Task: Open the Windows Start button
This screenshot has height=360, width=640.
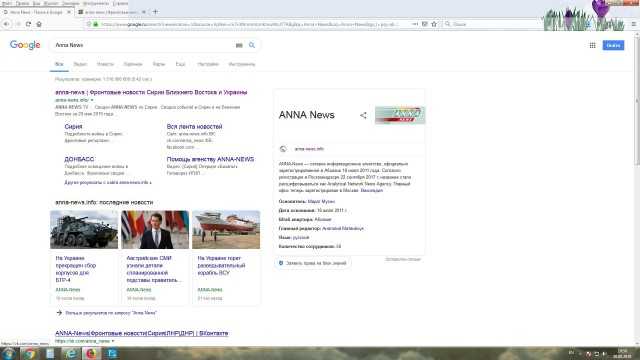Action: tap(8, 353)
